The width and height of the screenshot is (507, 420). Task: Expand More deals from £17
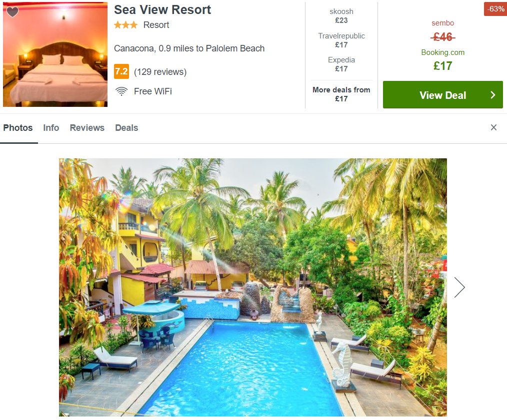click(x=341, y=94)
